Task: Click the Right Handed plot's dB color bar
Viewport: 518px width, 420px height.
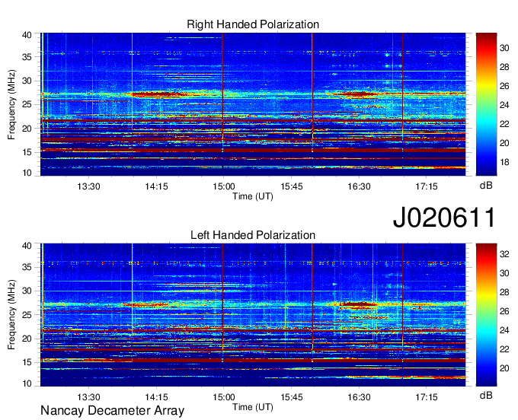Action: click(486, 104)
